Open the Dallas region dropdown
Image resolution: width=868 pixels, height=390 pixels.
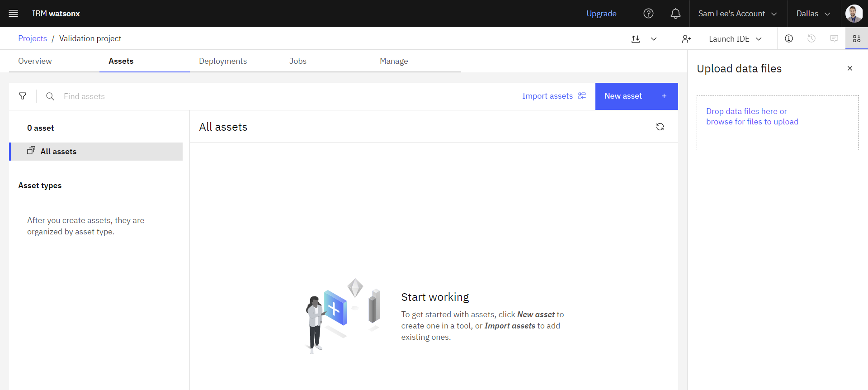click(814, 14)
